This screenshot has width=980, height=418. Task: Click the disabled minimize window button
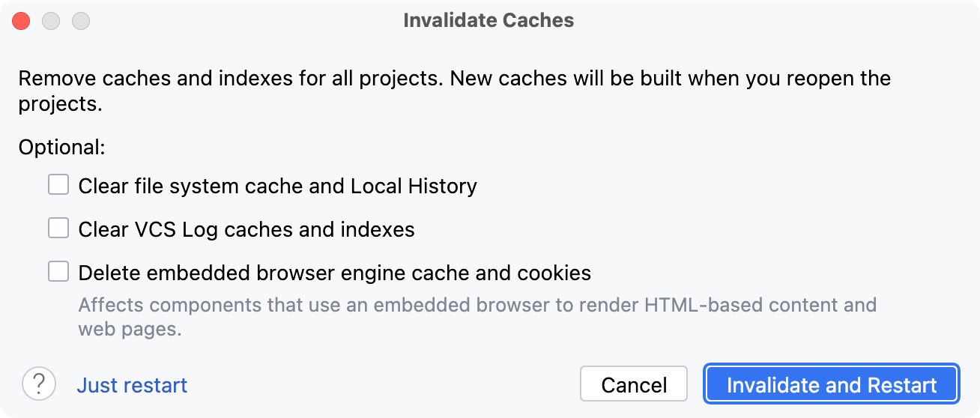51,21
